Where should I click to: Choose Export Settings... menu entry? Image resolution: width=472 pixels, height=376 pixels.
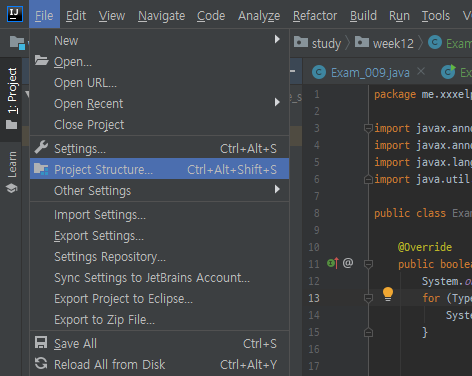[159, 236]
